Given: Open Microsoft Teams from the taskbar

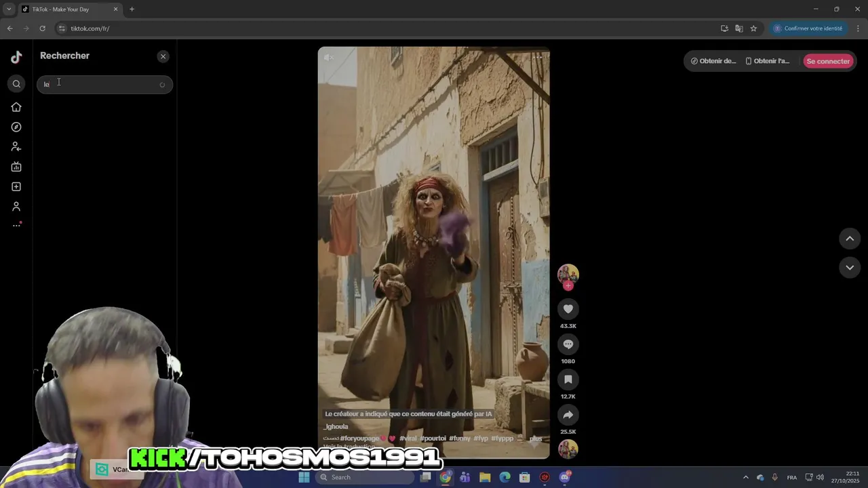Looking at the screenshot, I should [465, 477].
